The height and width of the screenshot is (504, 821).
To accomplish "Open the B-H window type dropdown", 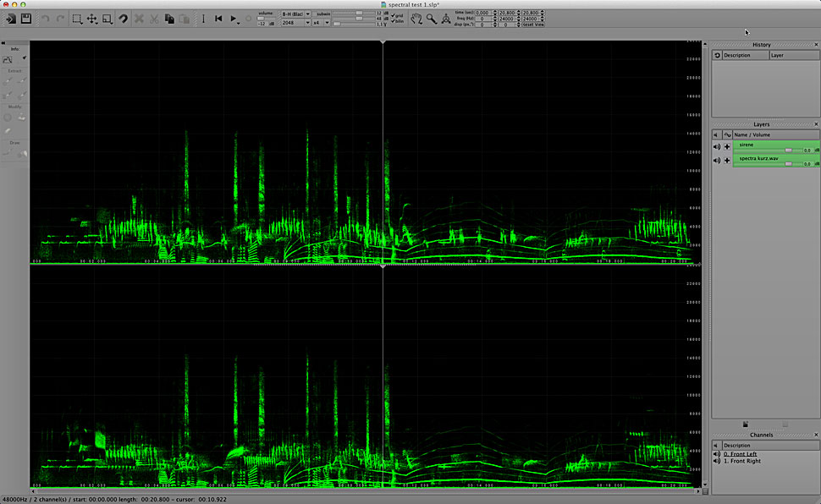I will 295,14.
